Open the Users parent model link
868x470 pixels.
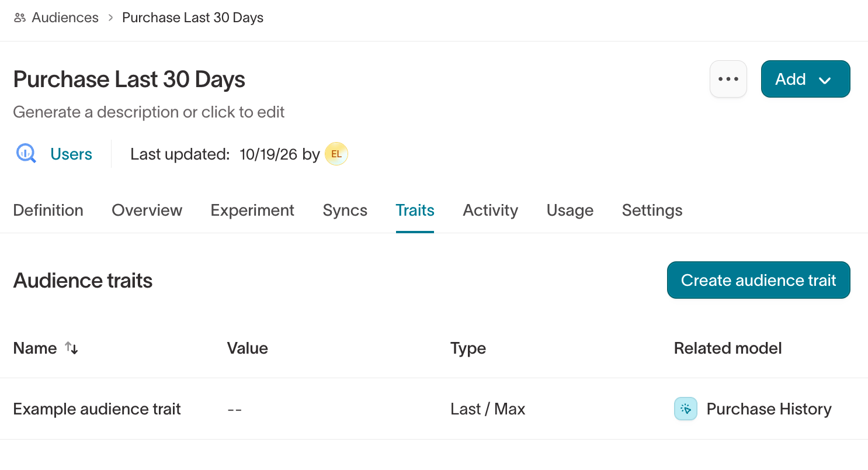71,154
